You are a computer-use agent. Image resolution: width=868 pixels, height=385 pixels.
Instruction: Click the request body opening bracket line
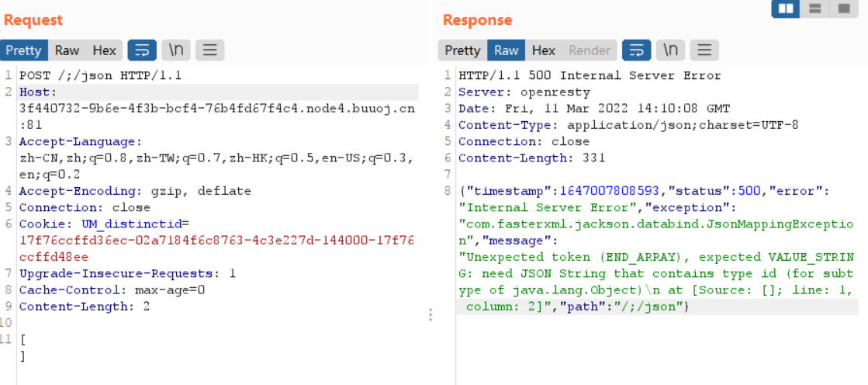(x=23, y=339)
